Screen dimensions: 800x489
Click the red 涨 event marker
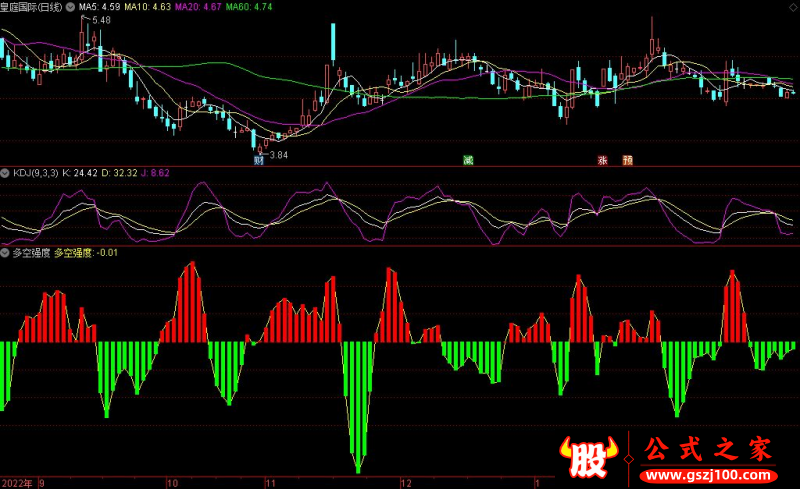(x=603, y=160)
